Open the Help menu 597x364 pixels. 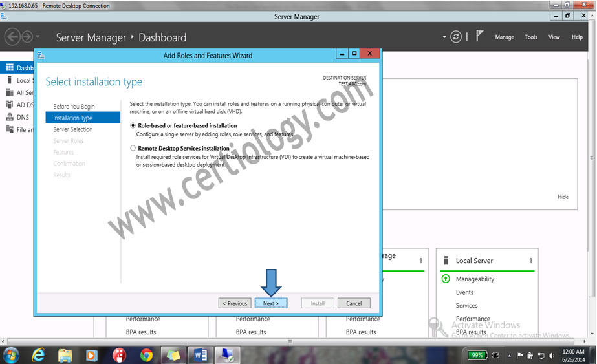pyautogui.click(x=577, y=37)
